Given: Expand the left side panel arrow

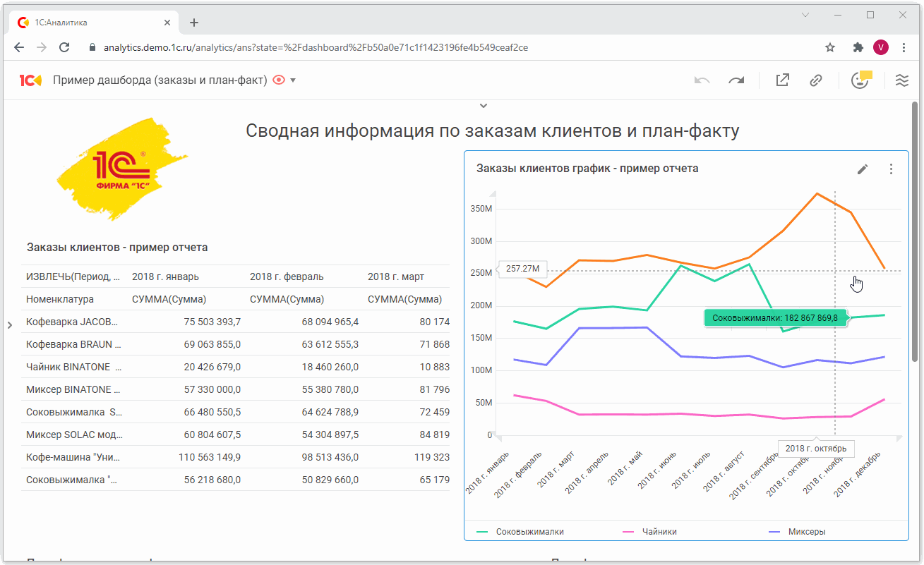Looking at the screenshot, I should click(x=9, y=325).
